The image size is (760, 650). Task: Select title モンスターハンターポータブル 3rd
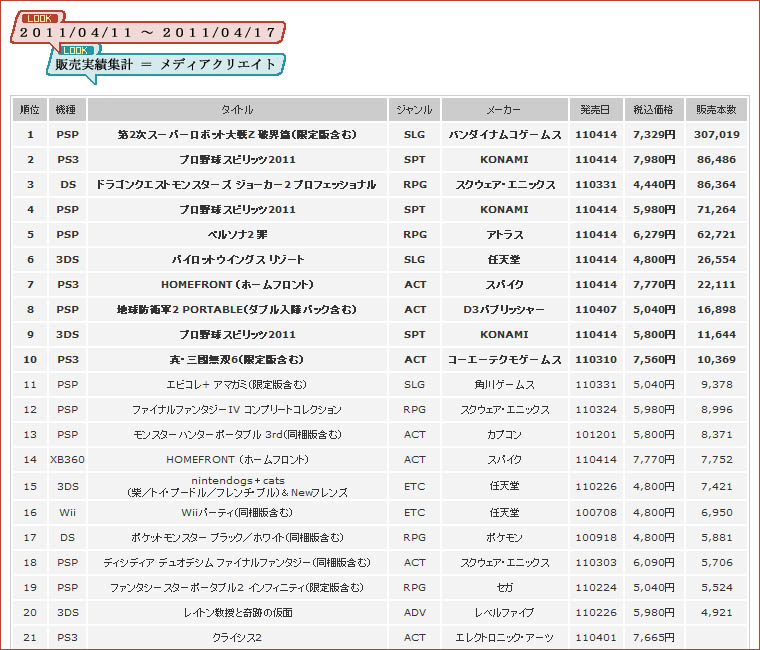tap(237, 435)
